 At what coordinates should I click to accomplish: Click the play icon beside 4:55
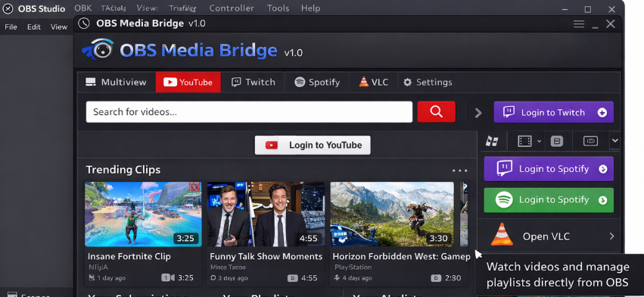point(292,278)
